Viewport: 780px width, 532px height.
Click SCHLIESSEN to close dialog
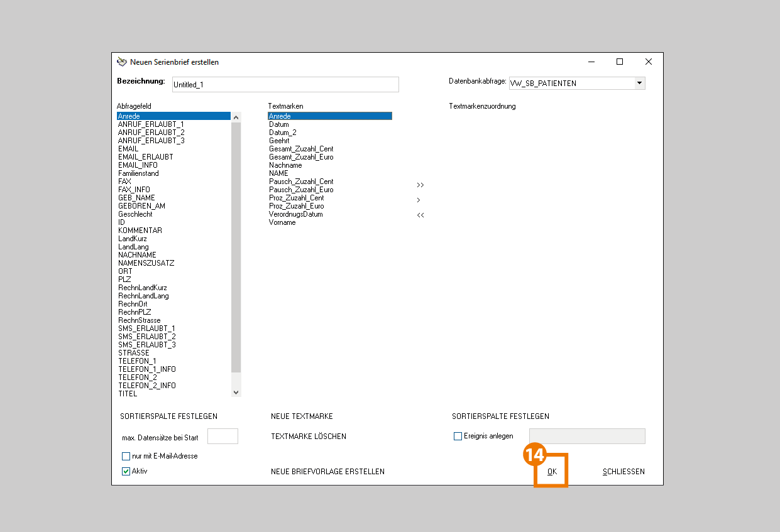[623, 472]
